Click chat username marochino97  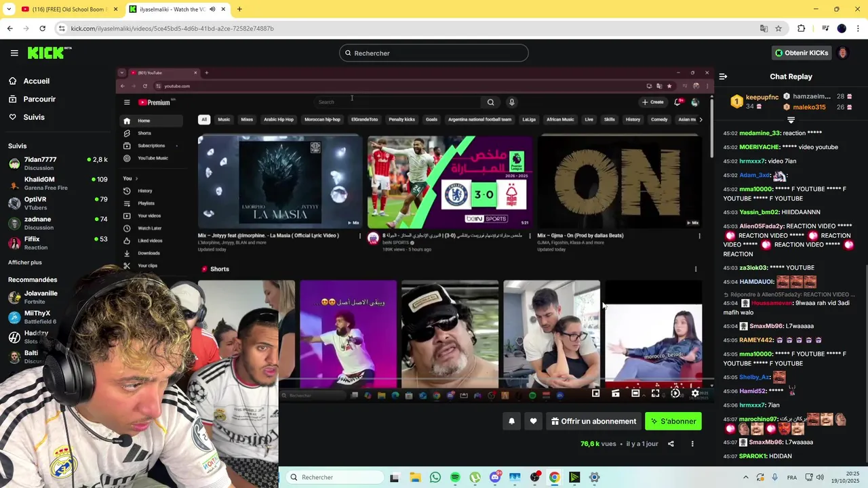pyautogui.click(x=758, y=420)
